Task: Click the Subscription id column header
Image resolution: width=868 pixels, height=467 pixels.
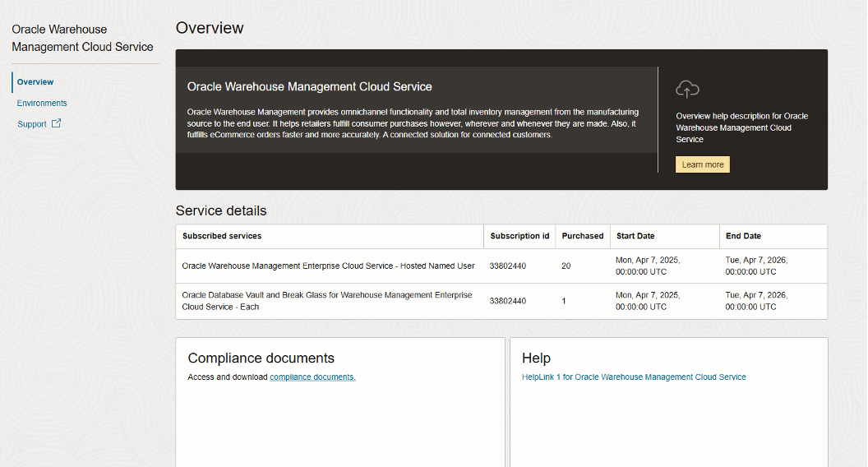Action: pyautogui.click(x=519, y=236)
